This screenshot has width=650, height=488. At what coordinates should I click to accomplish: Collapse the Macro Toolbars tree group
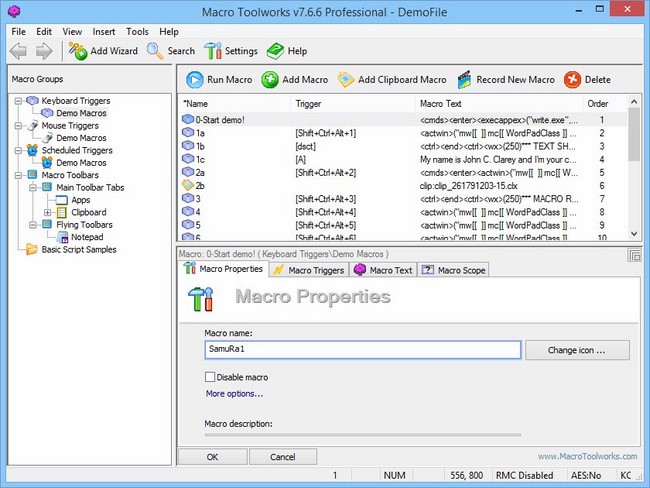click(19, 175)
